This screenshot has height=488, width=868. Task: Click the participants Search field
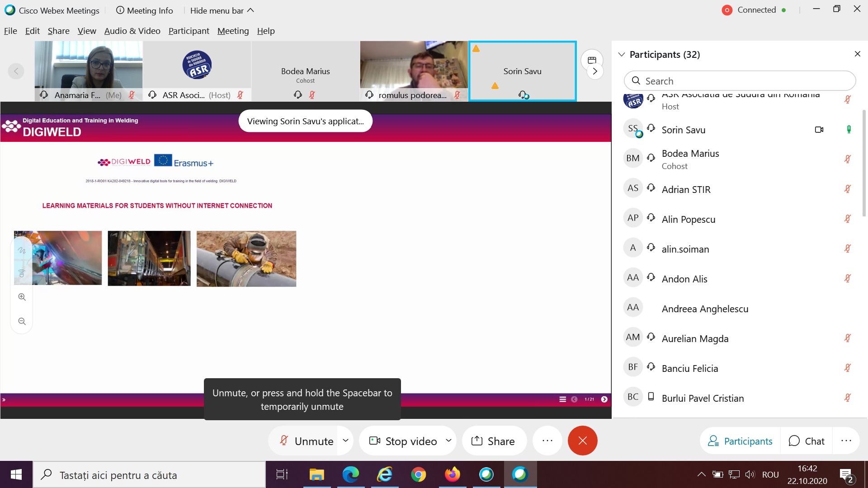pos(740,81)
